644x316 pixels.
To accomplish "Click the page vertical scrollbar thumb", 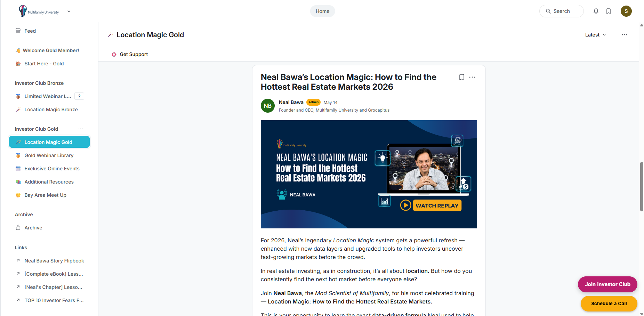I will 642,187.
